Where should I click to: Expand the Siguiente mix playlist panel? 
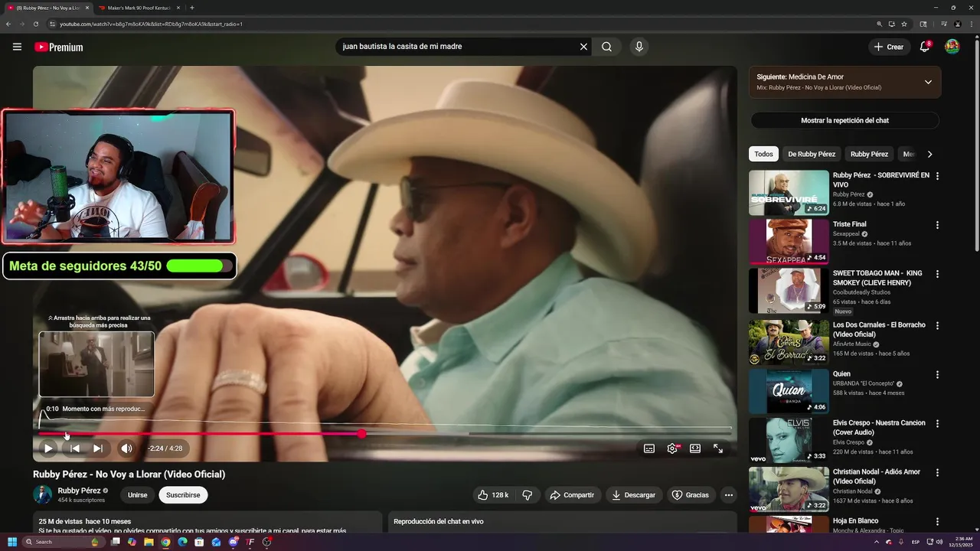pyautogui.click(x=928, y=82)
